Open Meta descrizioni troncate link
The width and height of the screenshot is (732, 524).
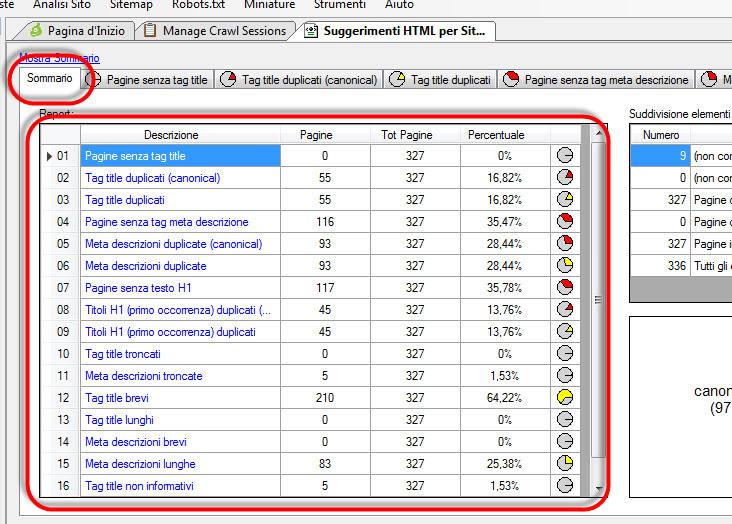[x=144, y=376]
